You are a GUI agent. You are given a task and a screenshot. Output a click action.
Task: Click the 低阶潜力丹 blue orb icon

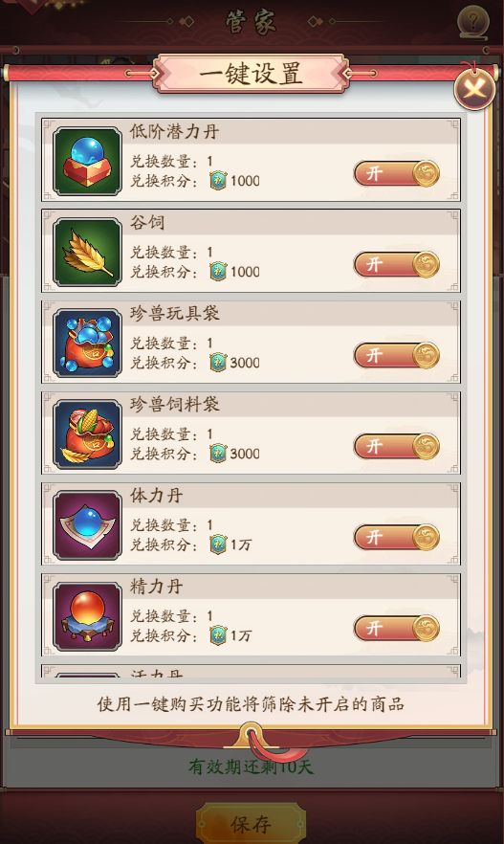[x=87, y=161]
